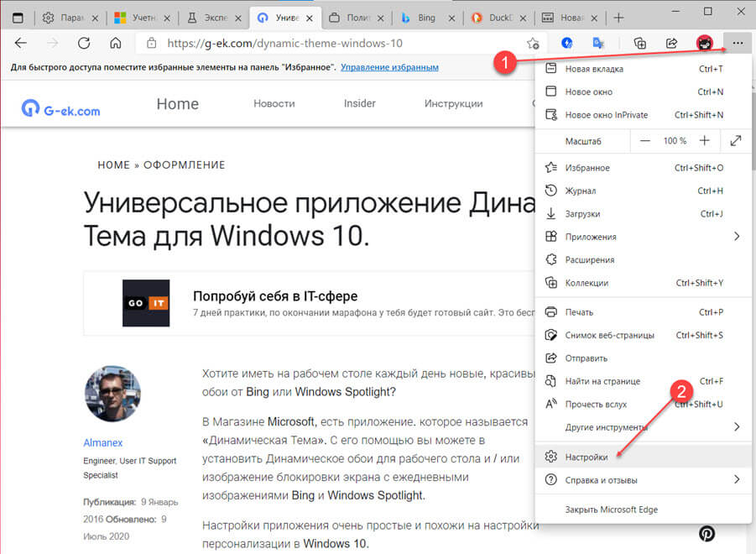756x554 pixels.
Task: Open Избранное from the menu
Action: click(644, 168)
